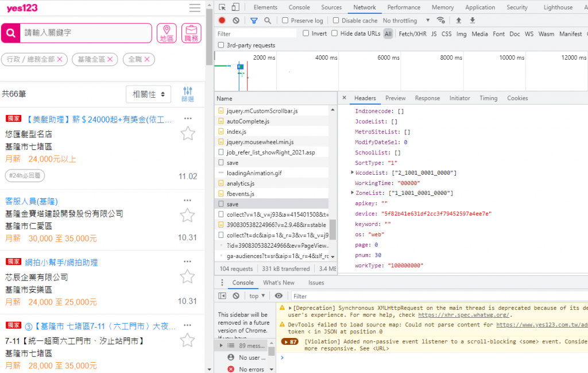Open more options for 客服人員(基隆) listing
588x373 pixels.
188,201
